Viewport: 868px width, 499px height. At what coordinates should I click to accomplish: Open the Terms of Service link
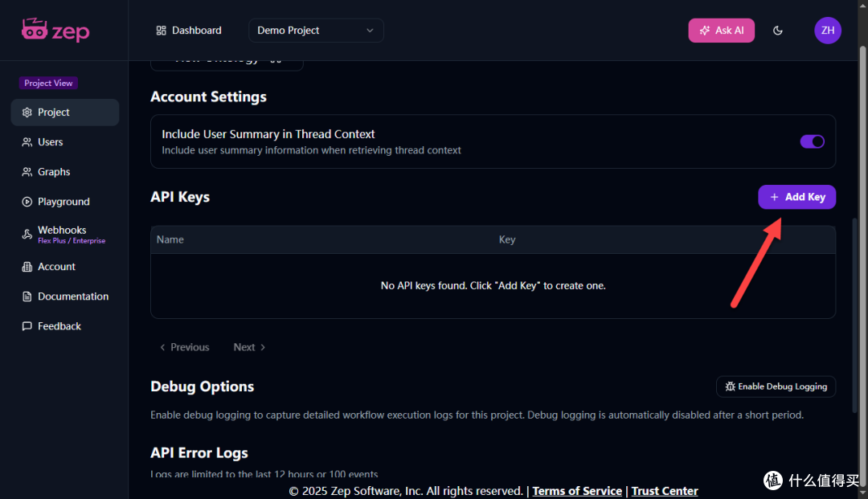coord(577,491)
